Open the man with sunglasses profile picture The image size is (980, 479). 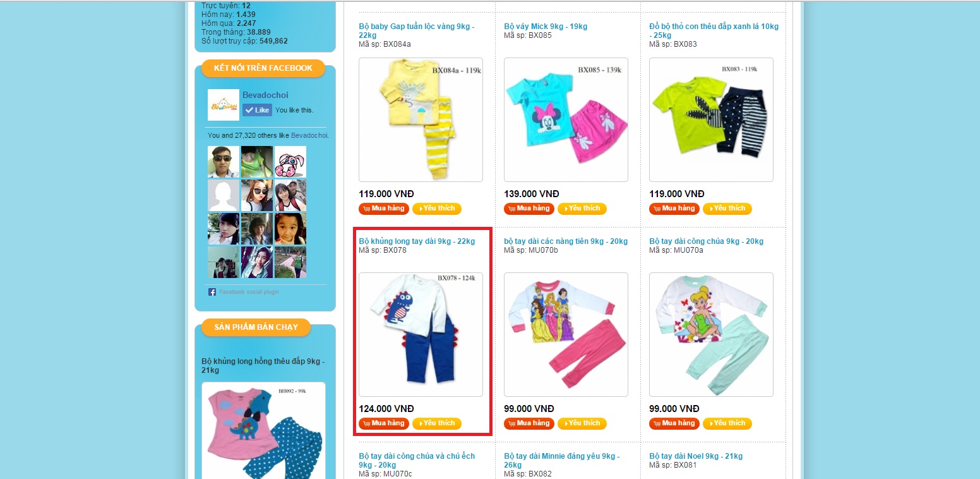(x=224, y=162)
